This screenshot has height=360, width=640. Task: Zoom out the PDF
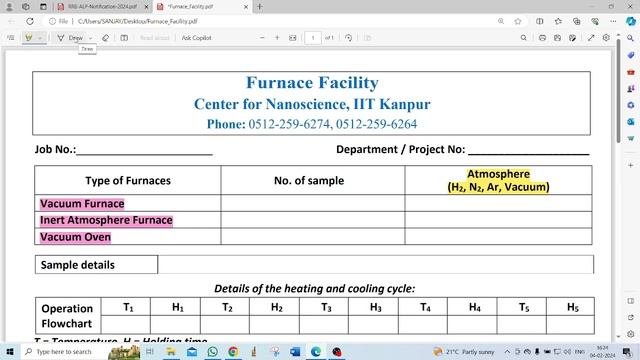(262, 38)
